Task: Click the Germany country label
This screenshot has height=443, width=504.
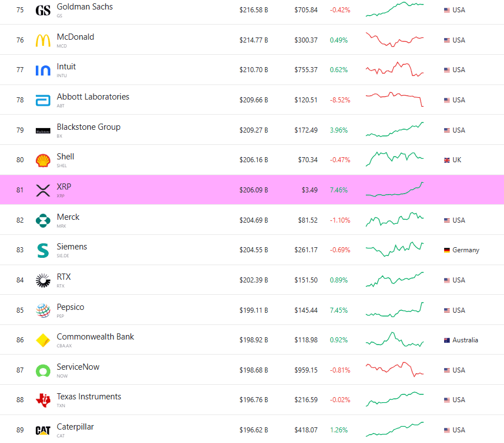Action: click(x=466, y=250)
